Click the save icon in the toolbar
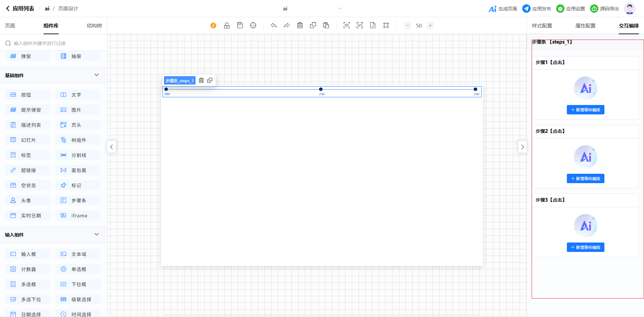The height and width of the screenshot is (317, 644). (x=240, y=25)
